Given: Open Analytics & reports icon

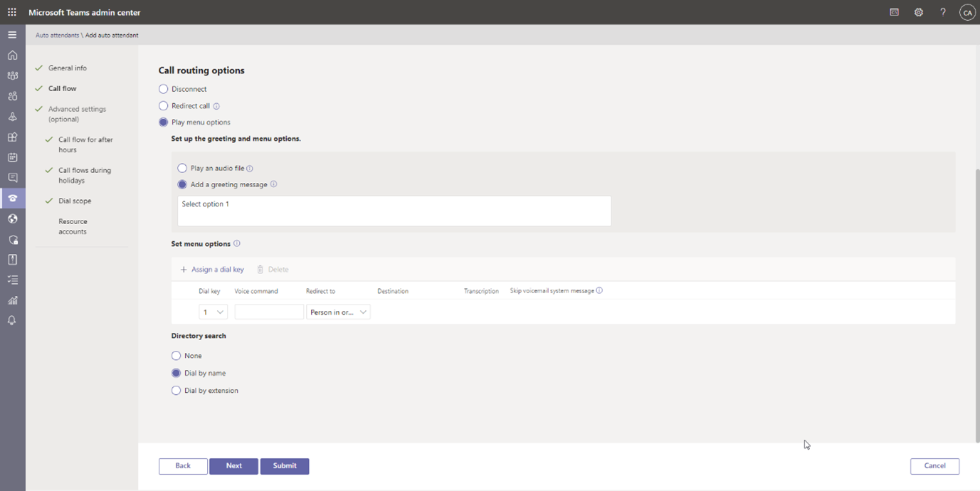Looking at the screenshot, I should click(12, 300).
